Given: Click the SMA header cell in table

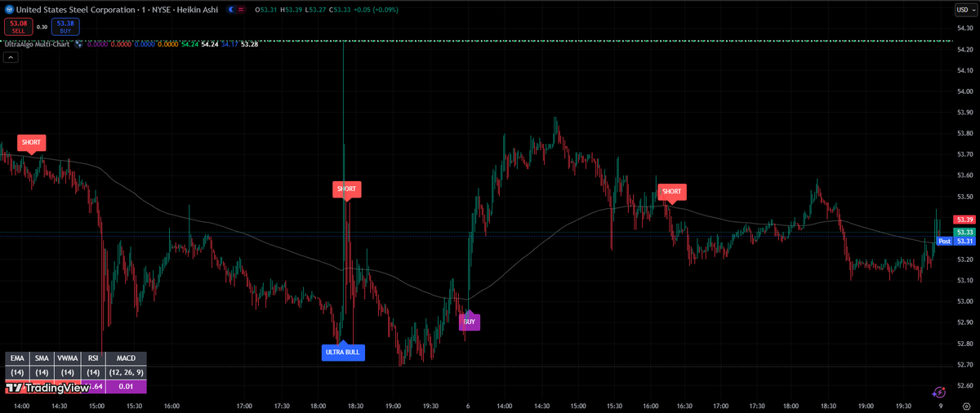Looking at the screenshot, I should tap(42, 358).
